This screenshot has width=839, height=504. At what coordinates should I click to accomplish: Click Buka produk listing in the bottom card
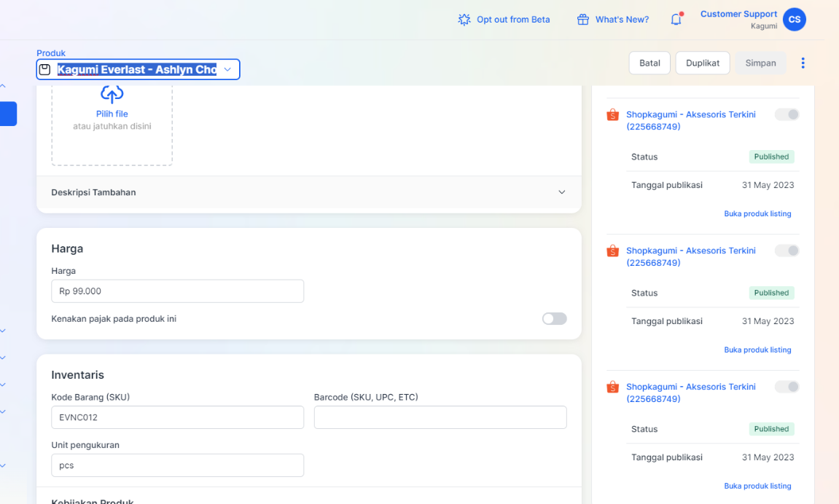click(757, 487)
